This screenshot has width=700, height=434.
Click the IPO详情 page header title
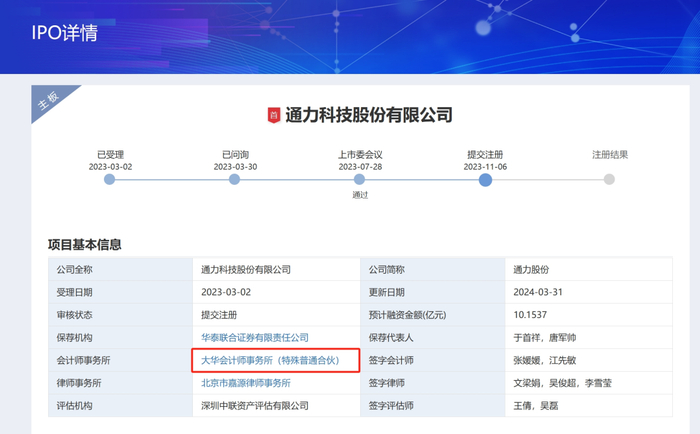(65, 33)
